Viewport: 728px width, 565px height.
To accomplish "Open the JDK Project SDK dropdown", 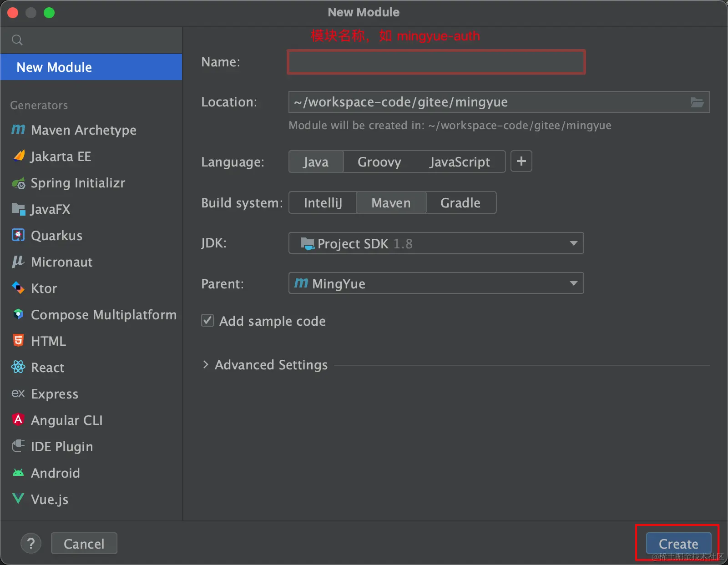I will (436, 243).
